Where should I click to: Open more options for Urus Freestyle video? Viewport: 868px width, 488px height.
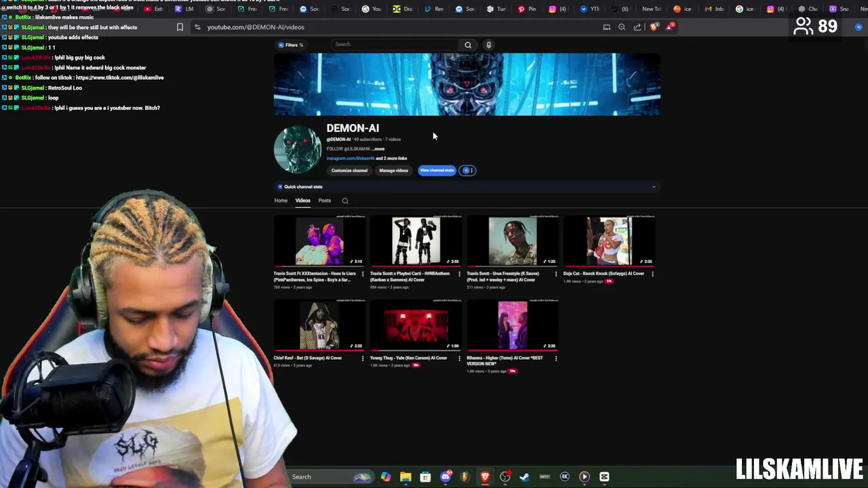point(556,274)
